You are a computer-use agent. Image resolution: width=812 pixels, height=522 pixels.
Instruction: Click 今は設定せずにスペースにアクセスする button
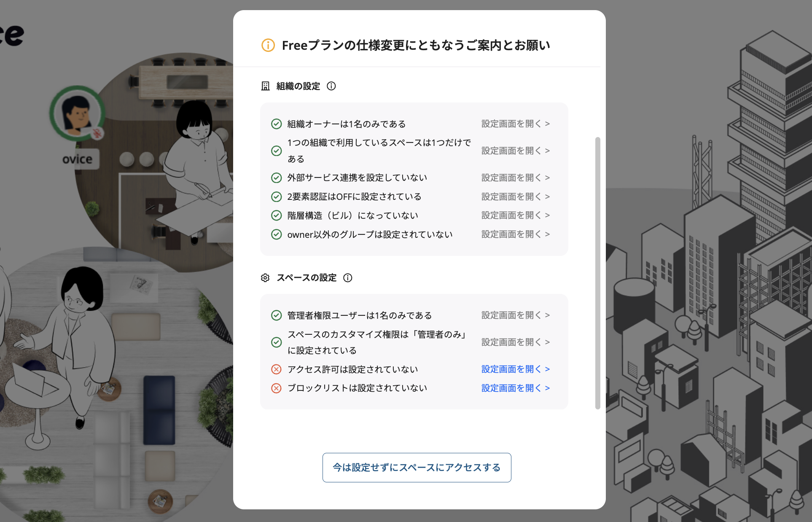click(417, 467)
